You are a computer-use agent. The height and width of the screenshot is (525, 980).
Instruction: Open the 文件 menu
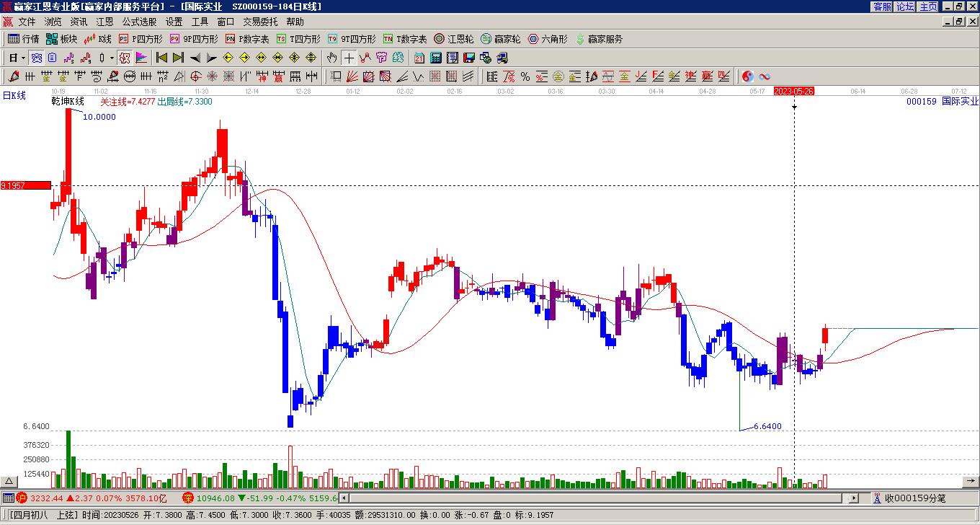[27, 22]
